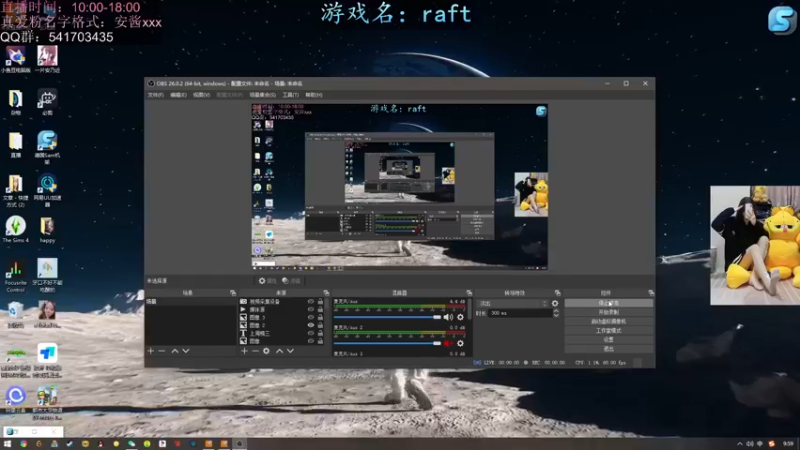Move the source up with arrow icon
The width and height of the screenshot is (800, 450).
coord(280,351)
